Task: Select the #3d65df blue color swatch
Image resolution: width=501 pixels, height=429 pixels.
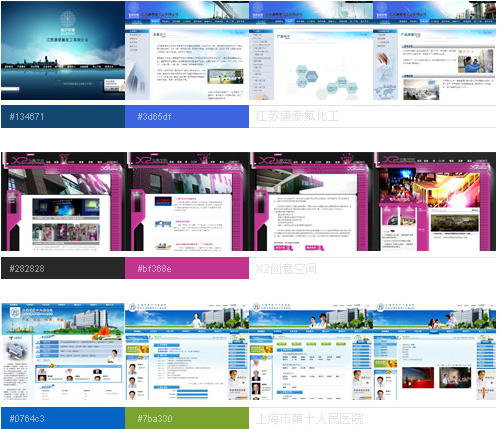Action: tap(187, 117)
